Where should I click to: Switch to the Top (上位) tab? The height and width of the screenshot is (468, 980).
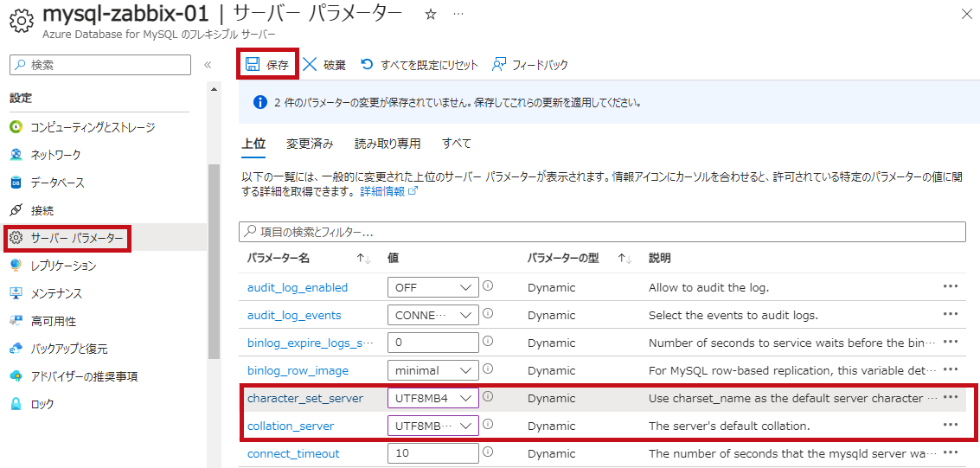253,144
